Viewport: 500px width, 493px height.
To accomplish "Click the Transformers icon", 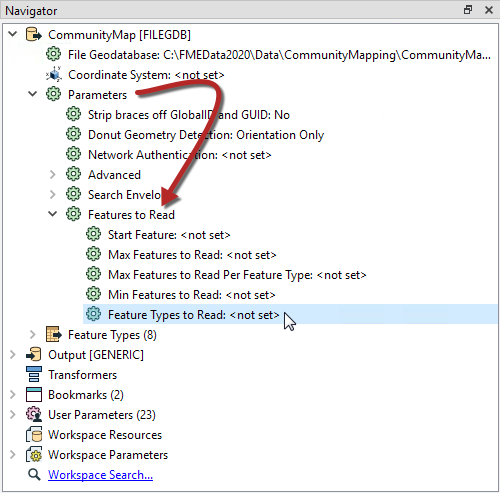I will click(34, 374).
